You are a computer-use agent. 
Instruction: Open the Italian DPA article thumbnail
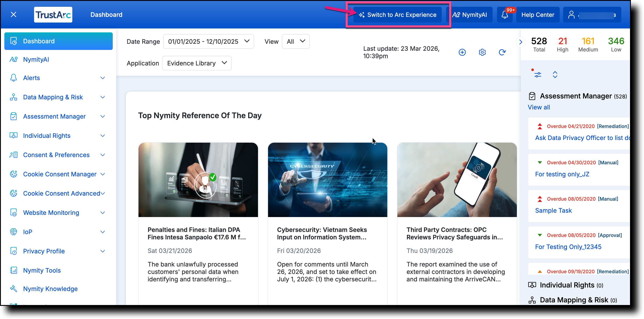tap(198, 180)
